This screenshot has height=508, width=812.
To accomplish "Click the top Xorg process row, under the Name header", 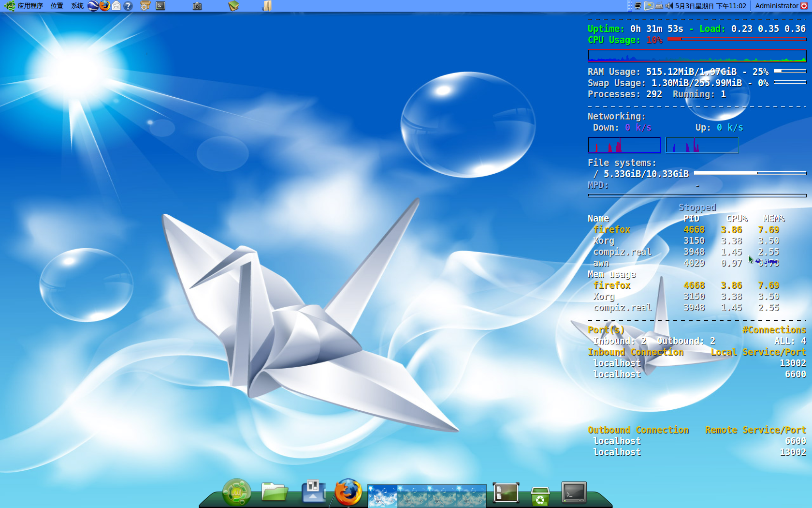I will click(686, 241).
